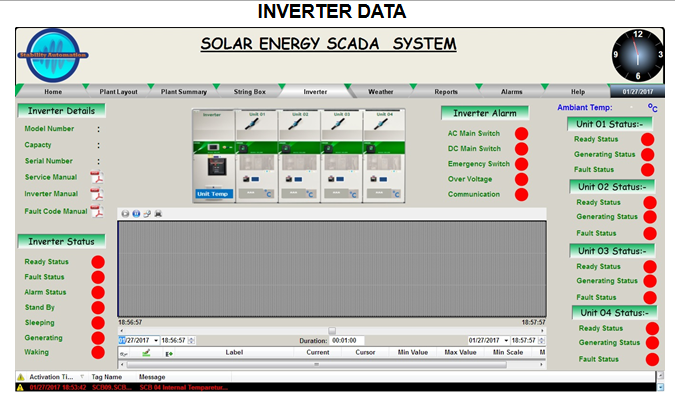Click the blue Unit Temp button

click(214, 194)
